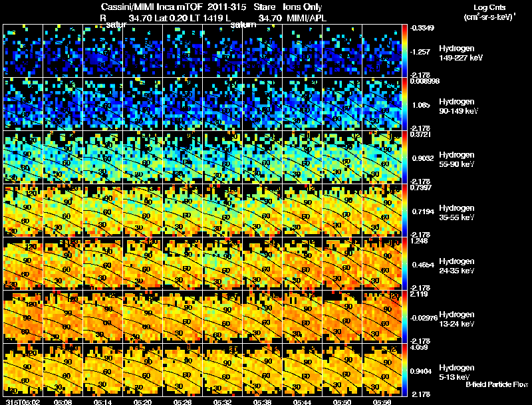532x405 pixels.
Task: Click the color bar beside Hydrogen 35-55 keV
Action: click(x=404, y=210)
